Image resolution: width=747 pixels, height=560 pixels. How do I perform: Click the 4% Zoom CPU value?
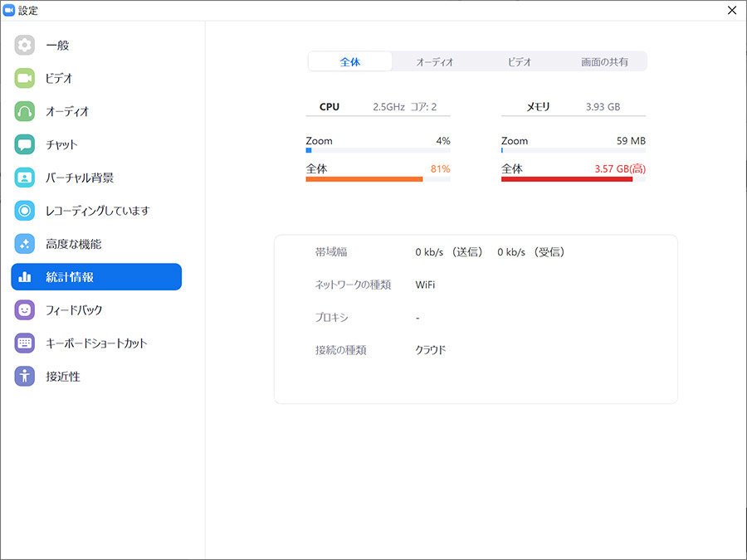click(x=443, y=141)
